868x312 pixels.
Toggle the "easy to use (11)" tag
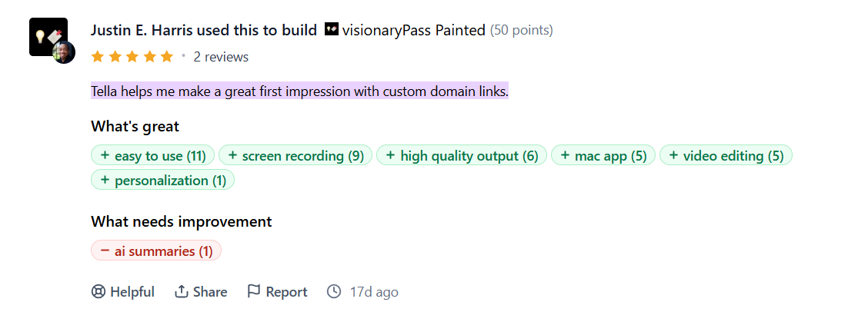[x=153, y=156]
